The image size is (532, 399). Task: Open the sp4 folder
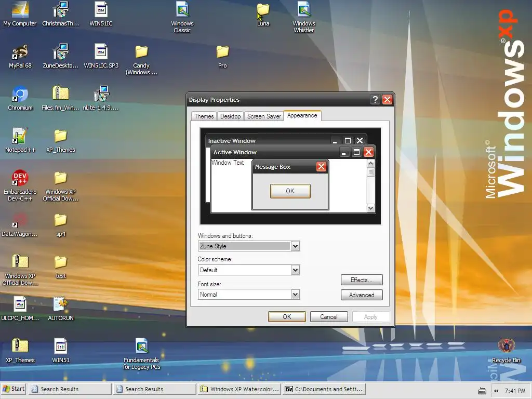click(61, 224)
